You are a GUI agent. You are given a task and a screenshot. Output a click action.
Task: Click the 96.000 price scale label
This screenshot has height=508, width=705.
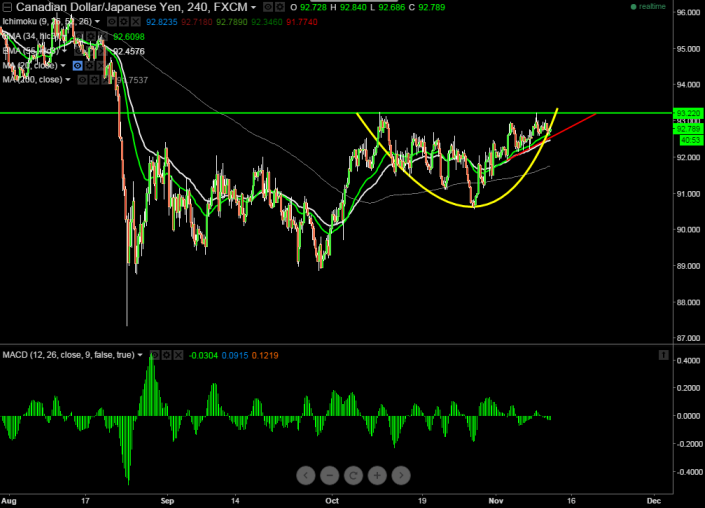pyautogui.click(x=688, y=12)
